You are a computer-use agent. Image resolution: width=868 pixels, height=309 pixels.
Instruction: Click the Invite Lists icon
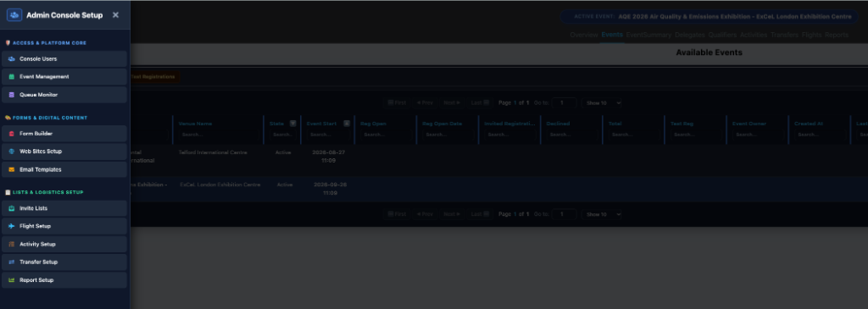12,208
